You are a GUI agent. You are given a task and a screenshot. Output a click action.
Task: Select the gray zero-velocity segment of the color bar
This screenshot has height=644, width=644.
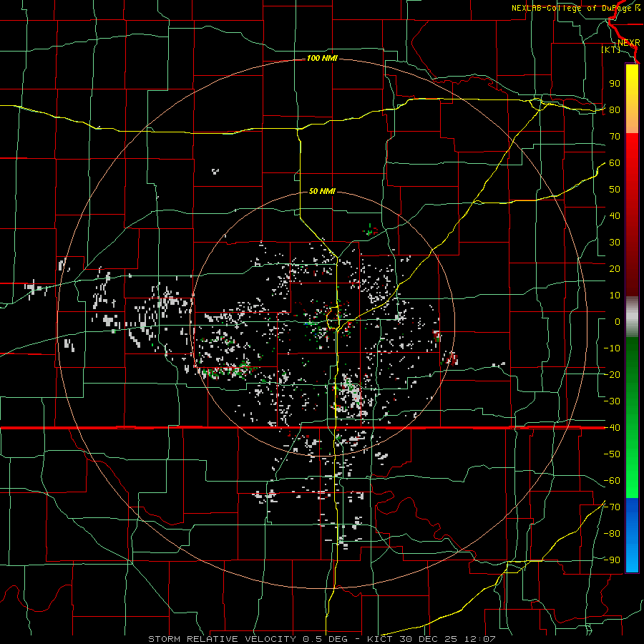point(632,317)
